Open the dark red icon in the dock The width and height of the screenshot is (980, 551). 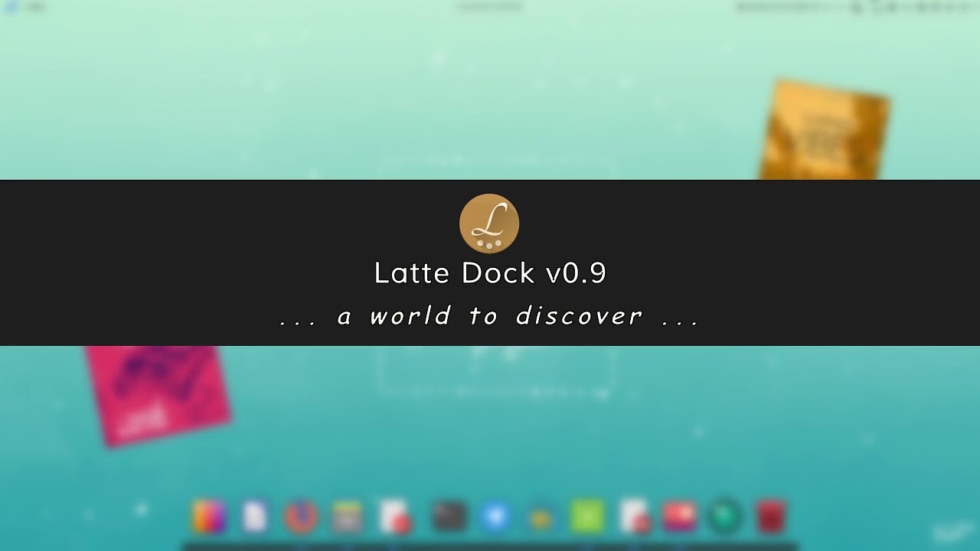(x=771, y=517)
